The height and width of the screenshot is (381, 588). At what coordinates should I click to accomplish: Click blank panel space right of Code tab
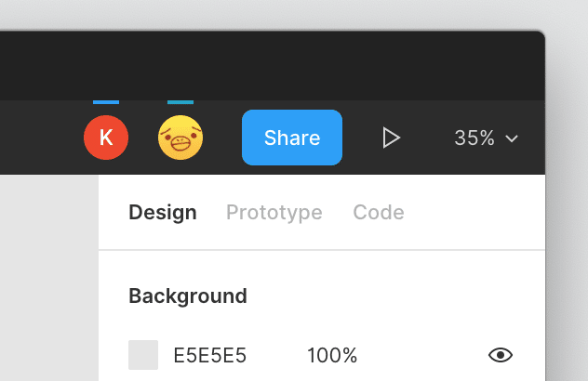coord(474,212)
